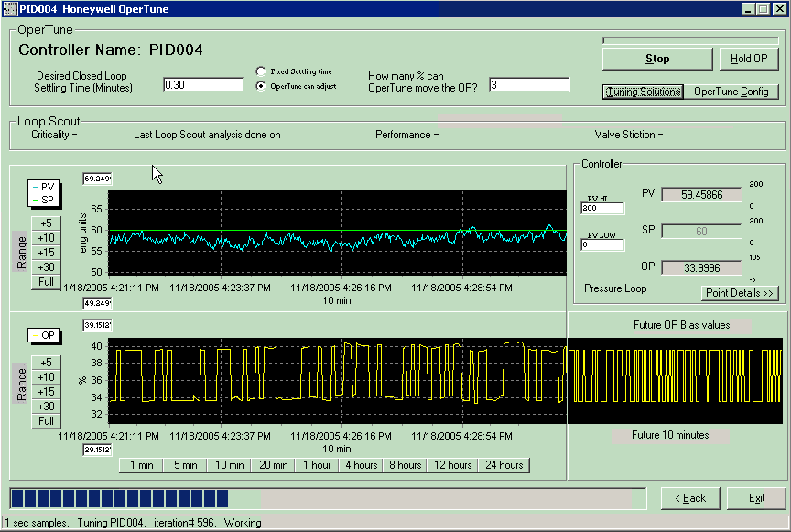Viewport: 791px width, 532px height.
Task: Select the 24 hours time span
Action: 504,465
